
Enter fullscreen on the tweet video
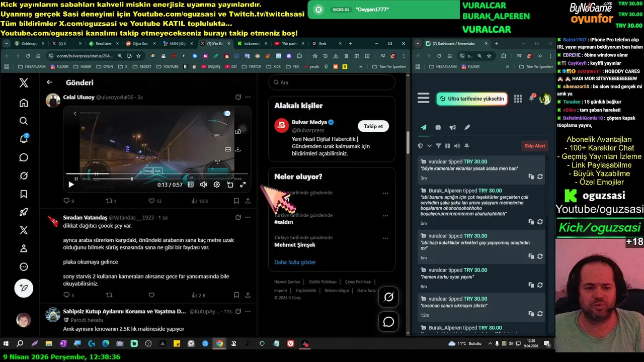(243, 185)
